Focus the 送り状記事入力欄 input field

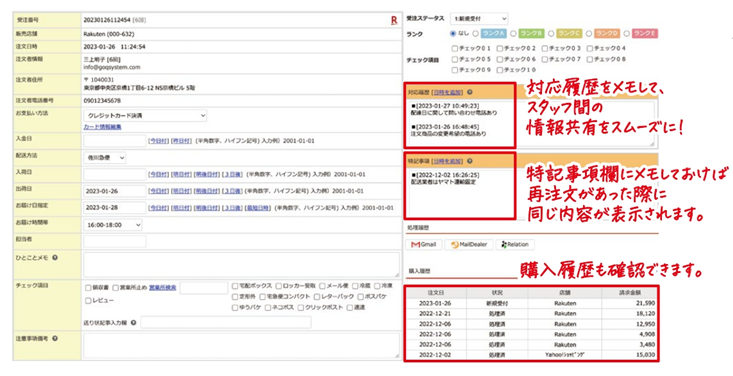pos(226,323)
